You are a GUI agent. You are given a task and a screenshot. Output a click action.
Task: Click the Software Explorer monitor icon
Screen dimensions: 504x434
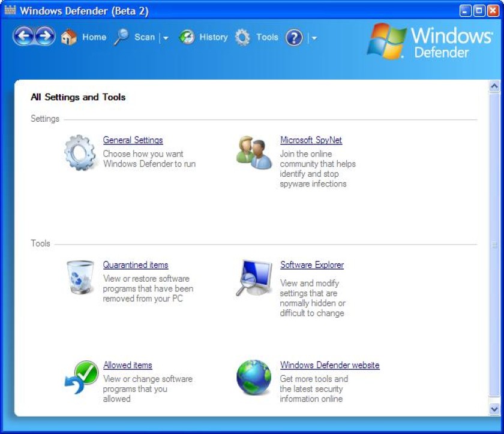254,278
